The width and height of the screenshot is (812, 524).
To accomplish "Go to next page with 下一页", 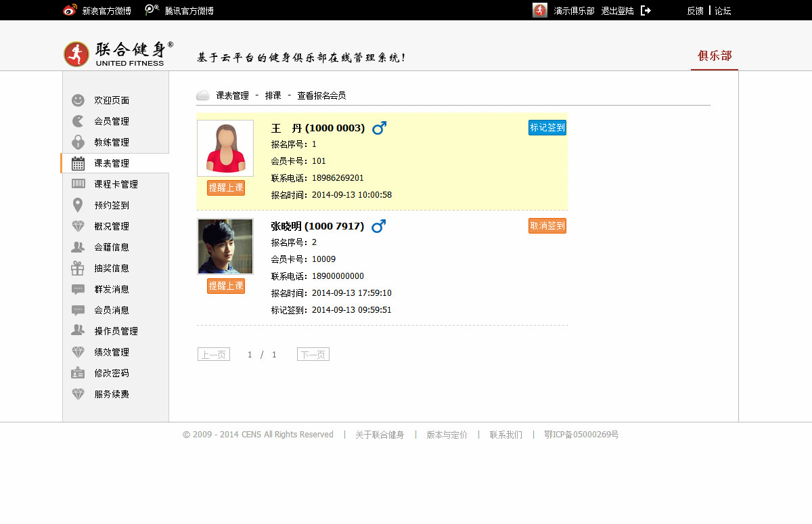I will pyautogui.click(x=313, y=354).
